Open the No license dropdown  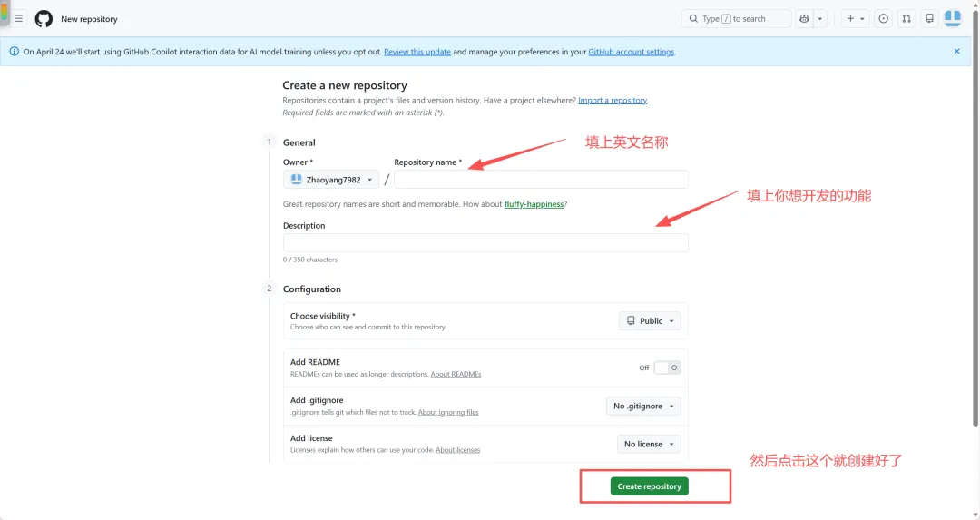[649, 444]
